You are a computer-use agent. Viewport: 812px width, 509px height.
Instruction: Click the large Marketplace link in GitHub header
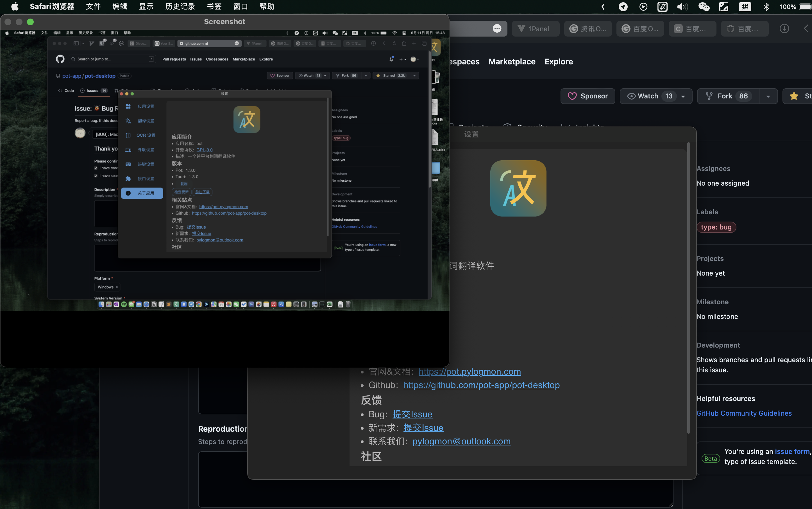coord(512,62)
